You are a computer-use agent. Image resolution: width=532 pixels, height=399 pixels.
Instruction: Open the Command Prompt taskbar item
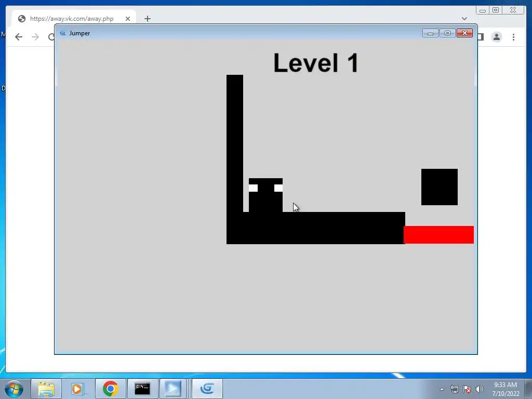(x=142, y=389)
